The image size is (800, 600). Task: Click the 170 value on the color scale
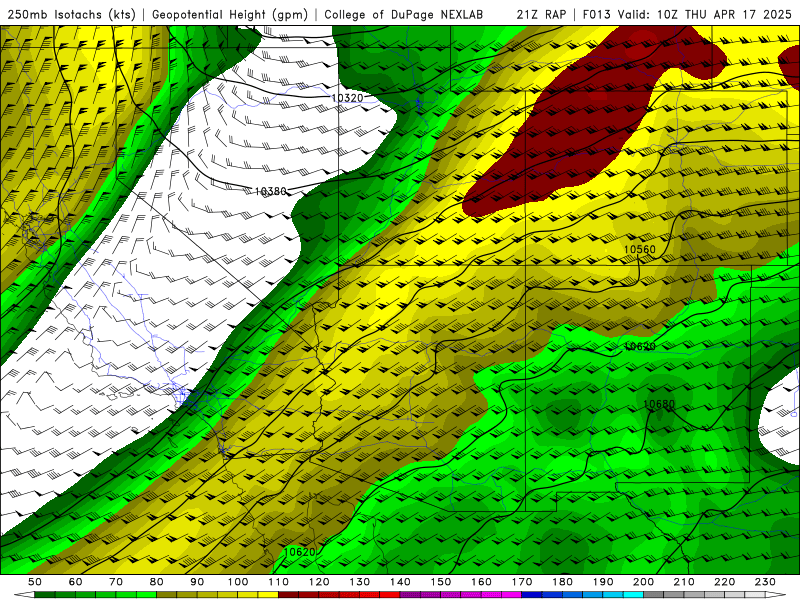click(x=522, y=582)
